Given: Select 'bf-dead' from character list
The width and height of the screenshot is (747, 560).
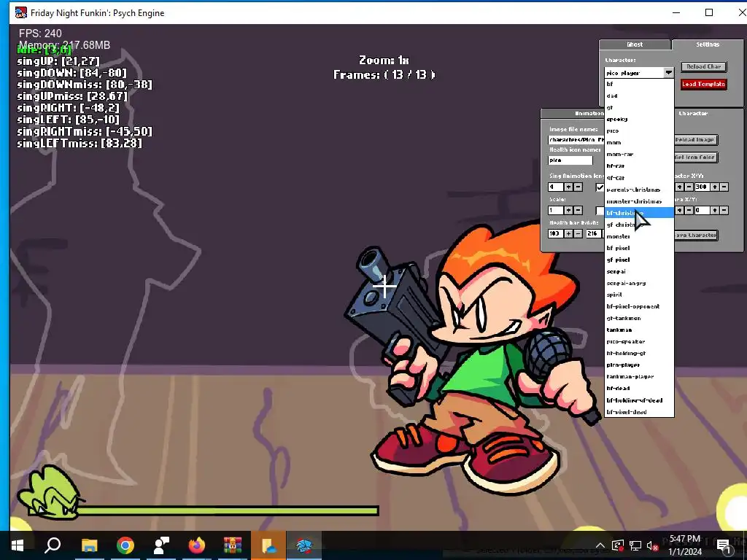Looking at the screenshot, I should 639,388.
